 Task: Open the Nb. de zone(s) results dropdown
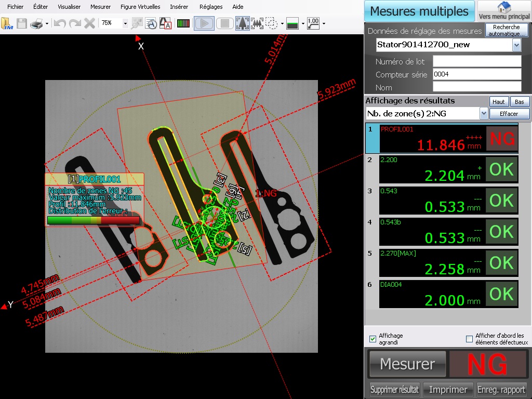tap(484, 113)
